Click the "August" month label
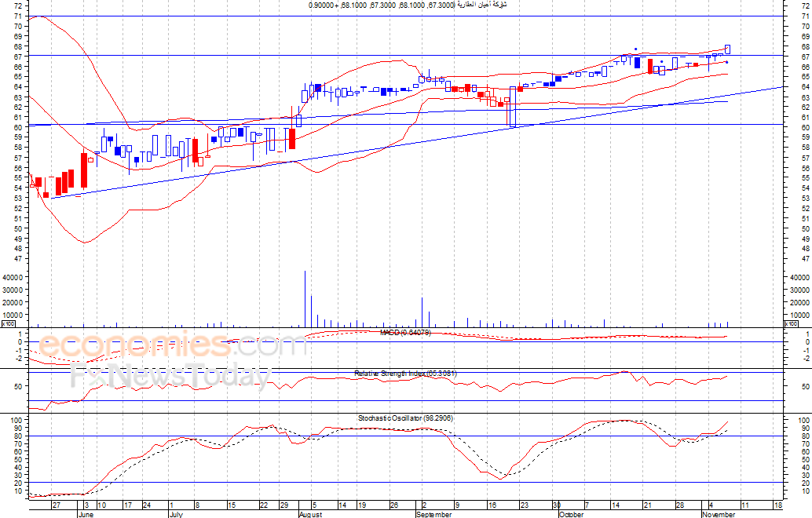This screenshot has width=812, height=518. tap(311, 514)
